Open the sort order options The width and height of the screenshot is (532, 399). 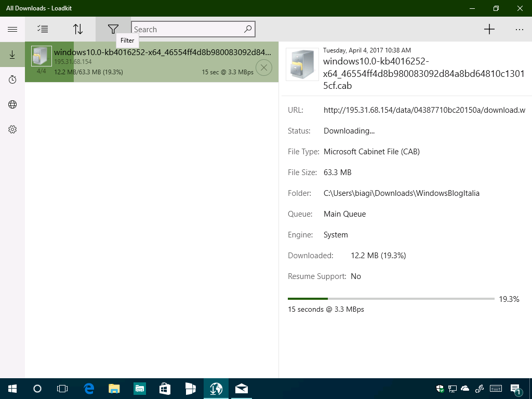coord(78,29)
